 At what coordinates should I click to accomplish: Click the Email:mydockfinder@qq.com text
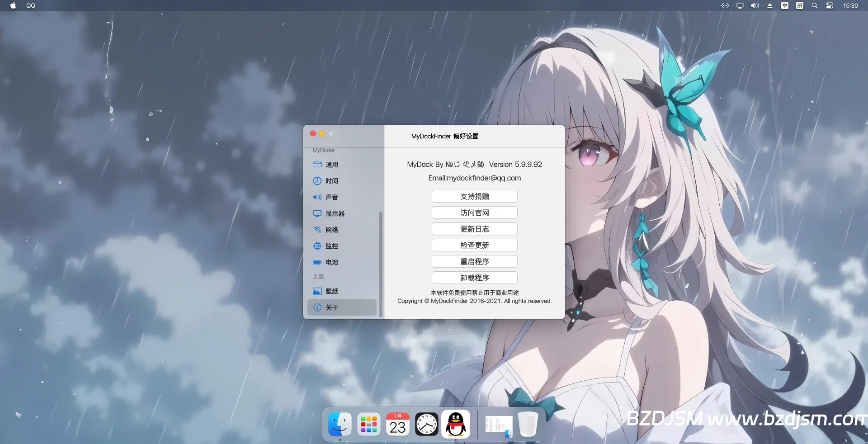[474, 178]
